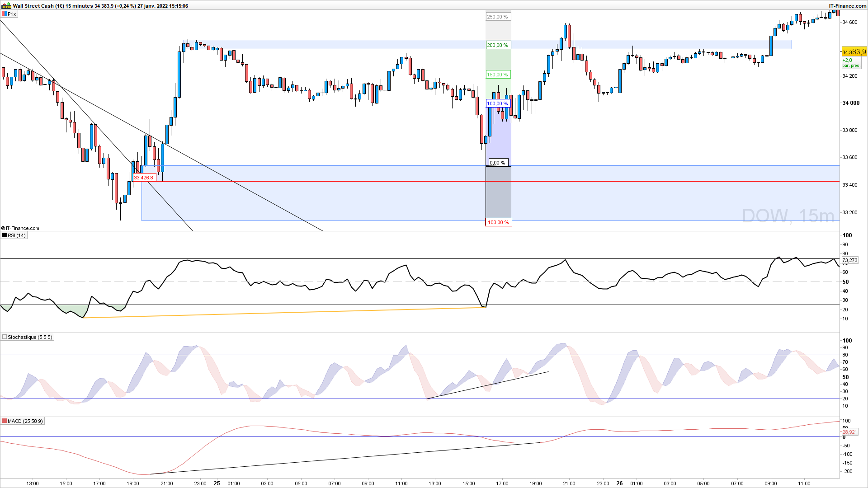Open the MACD (25 50 9) label

(25, 421)
